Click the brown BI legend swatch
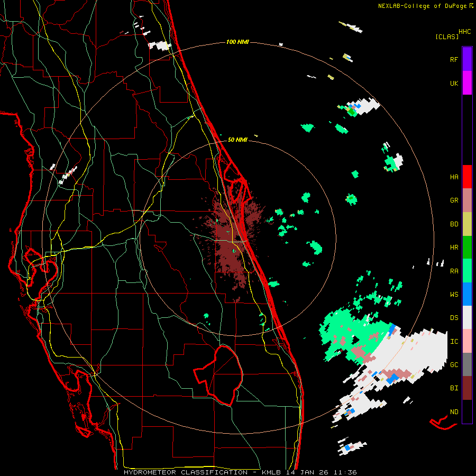This screenshot has width=476, height=476. tap(467, 388)
